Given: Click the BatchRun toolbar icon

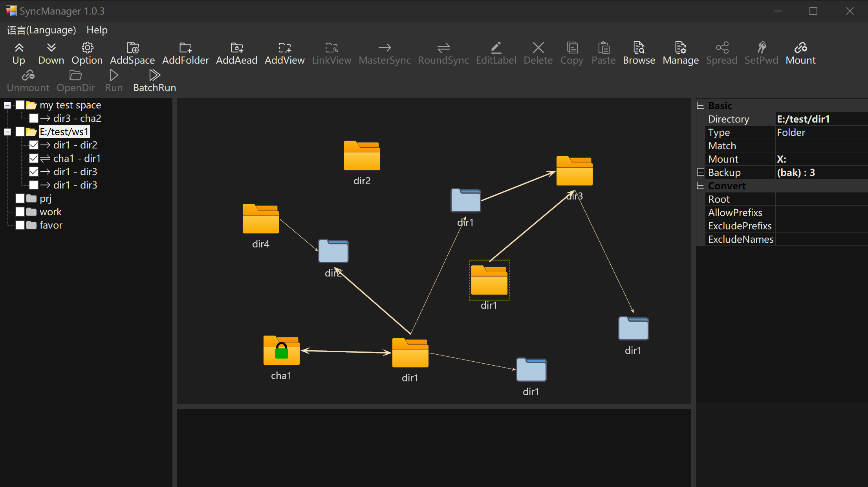Looking at the screenshot, I should tap(154, 75).
